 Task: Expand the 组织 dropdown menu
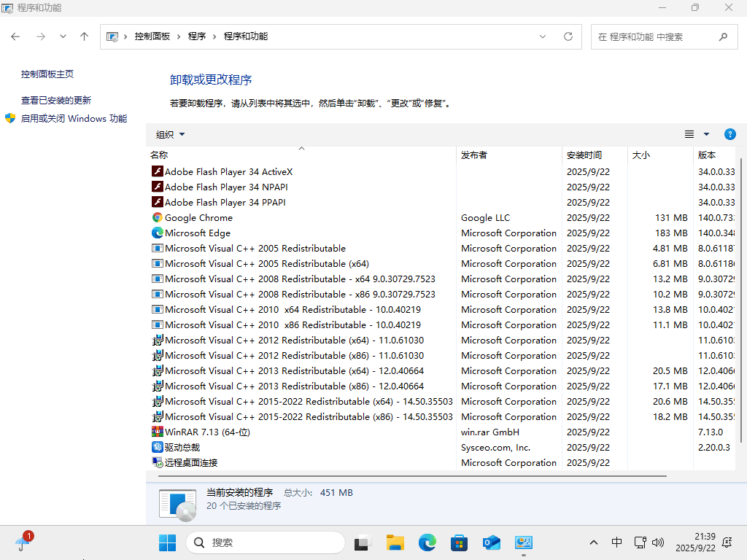click(x=171, y=134)
